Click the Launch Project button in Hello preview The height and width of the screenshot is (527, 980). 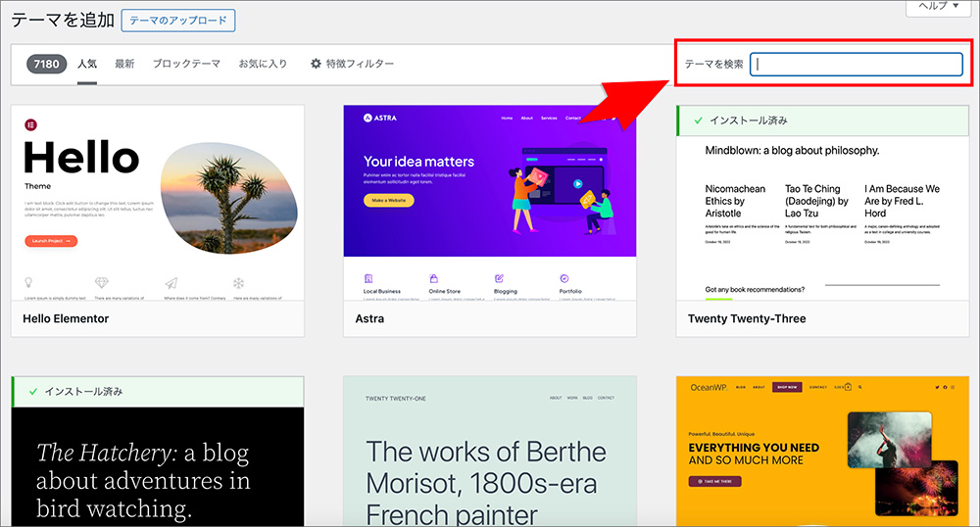coord(51,241)
